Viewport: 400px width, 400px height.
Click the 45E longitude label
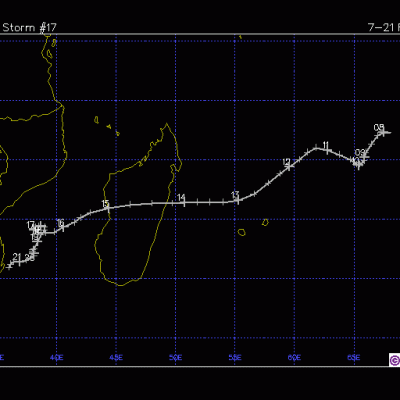tap(116, 358)
